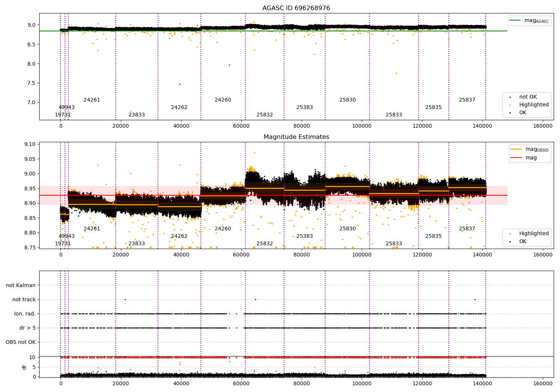
Task: Click the 8.90 y-axis tick label
Action: 30,203
